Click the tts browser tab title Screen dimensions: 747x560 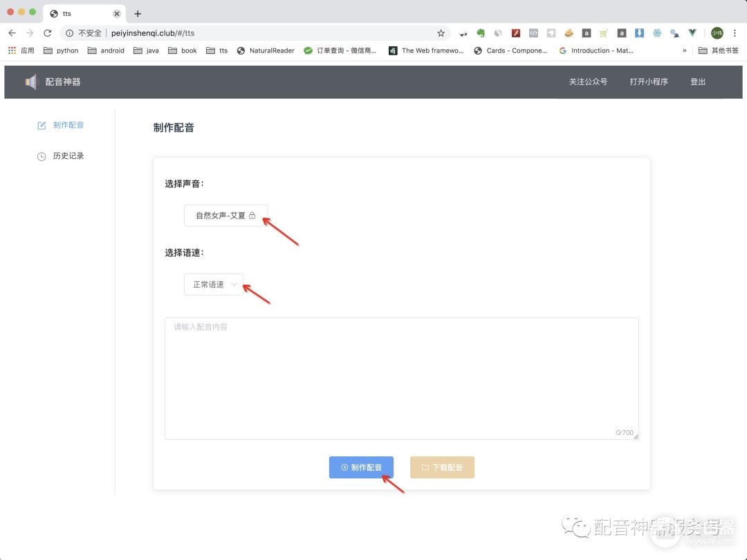pos(66,14)
